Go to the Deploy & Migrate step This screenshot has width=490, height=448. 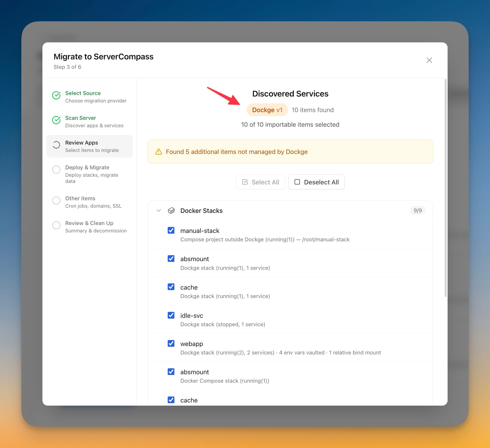89,174
